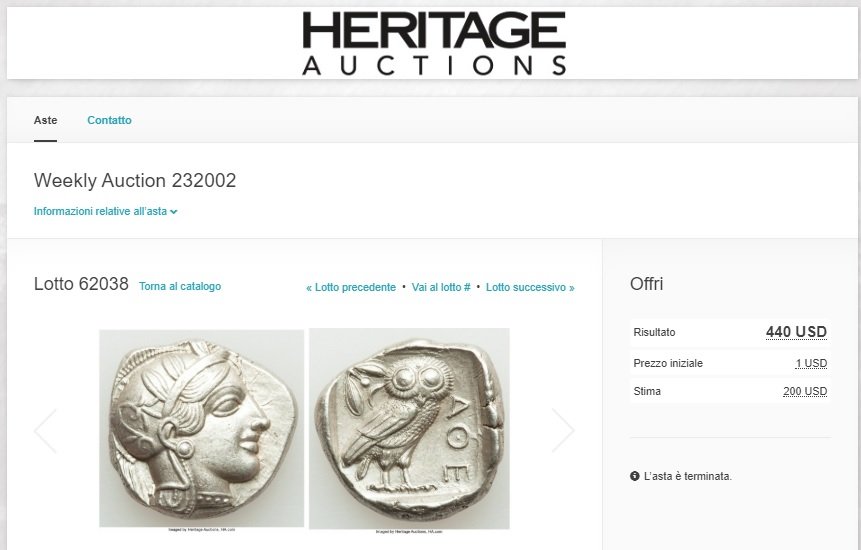861x550 pixels.
Task: Switch to the Contatto tab
Action: tap(109, 120)
